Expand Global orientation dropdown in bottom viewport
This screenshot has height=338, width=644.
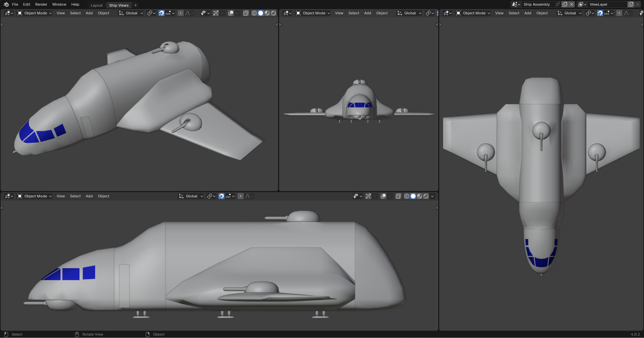[191, 196]
